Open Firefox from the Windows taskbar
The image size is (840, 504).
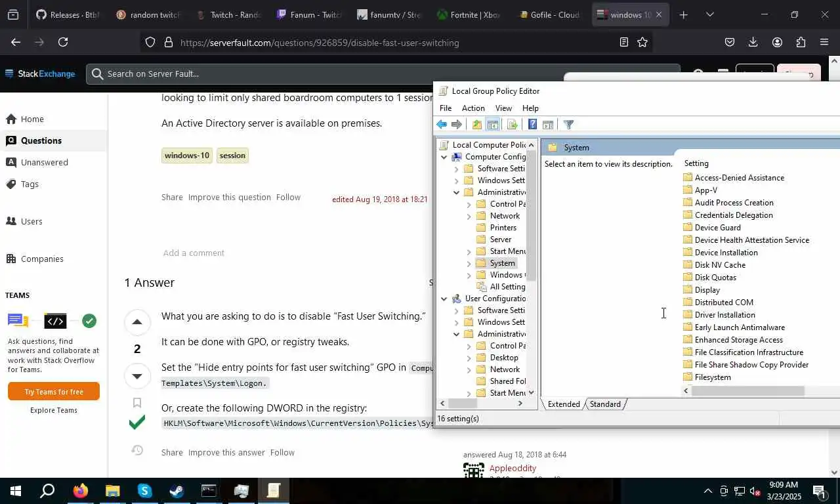[80, 491]
